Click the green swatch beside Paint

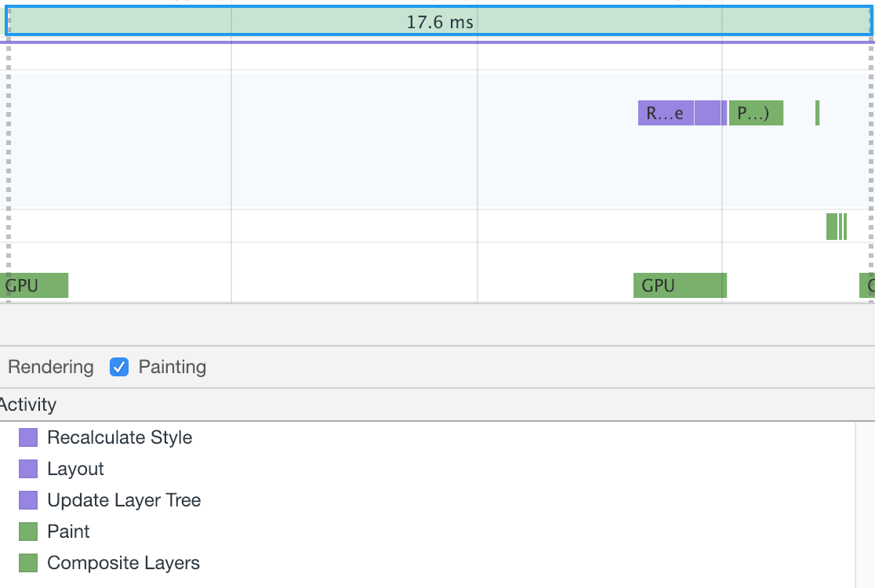point(28,531)
